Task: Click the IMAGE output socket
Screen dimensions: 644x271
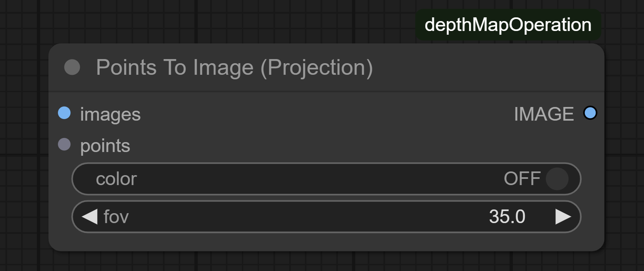Action: [x=590, y=113]
